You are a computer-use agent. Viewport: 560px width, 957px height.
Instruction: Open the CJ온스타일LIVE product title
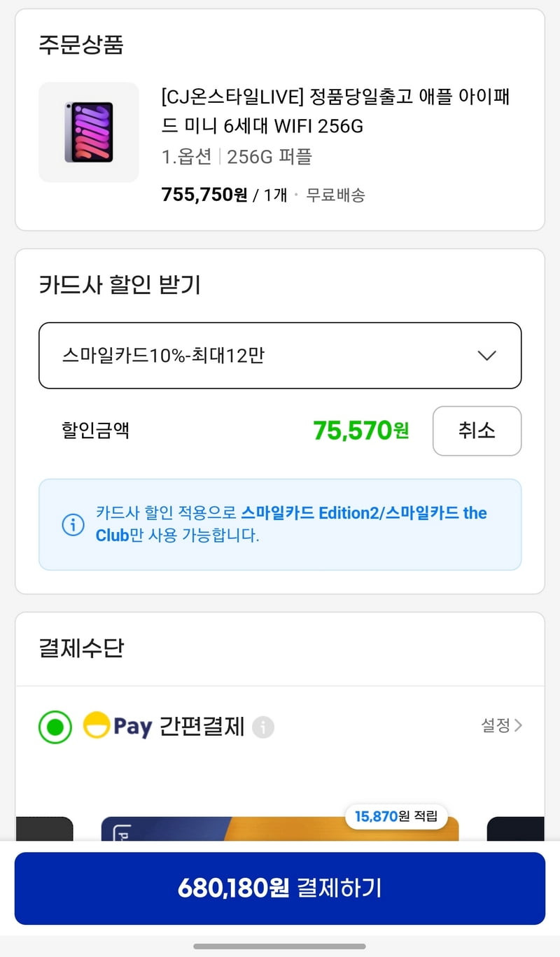(335, 111)
